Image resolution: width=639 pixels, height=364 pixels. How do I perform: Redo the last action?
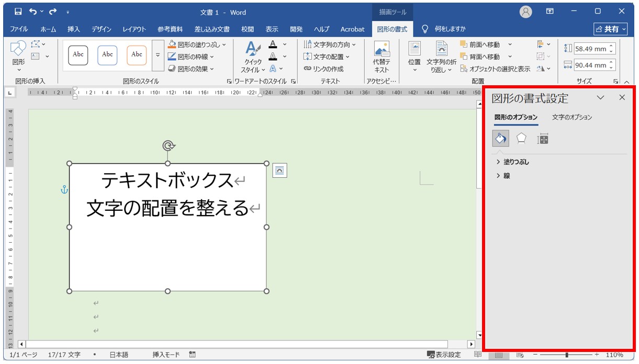pos(53,12)
